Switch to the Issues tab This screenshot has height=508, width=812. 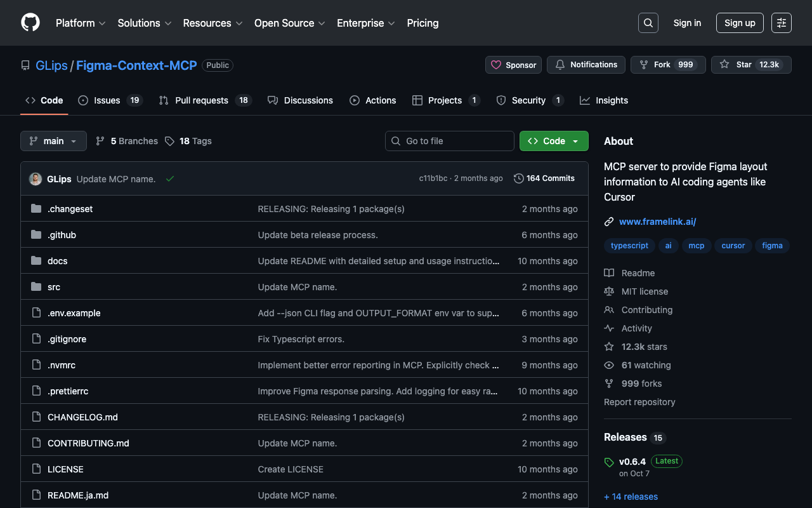[107, 100]
